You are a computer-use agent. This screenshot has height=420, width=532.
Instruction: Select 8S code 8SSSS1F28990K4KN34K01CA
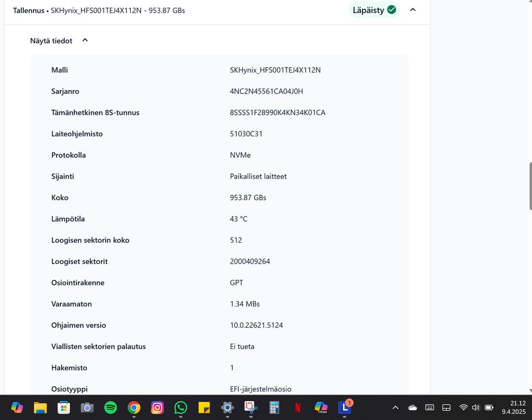click(x=278, y=112)
